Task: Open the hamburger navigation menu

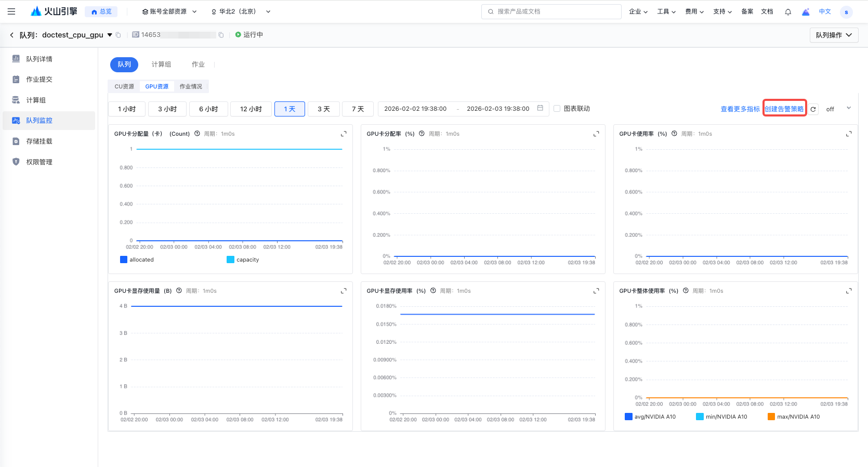Action: point(11,11)
